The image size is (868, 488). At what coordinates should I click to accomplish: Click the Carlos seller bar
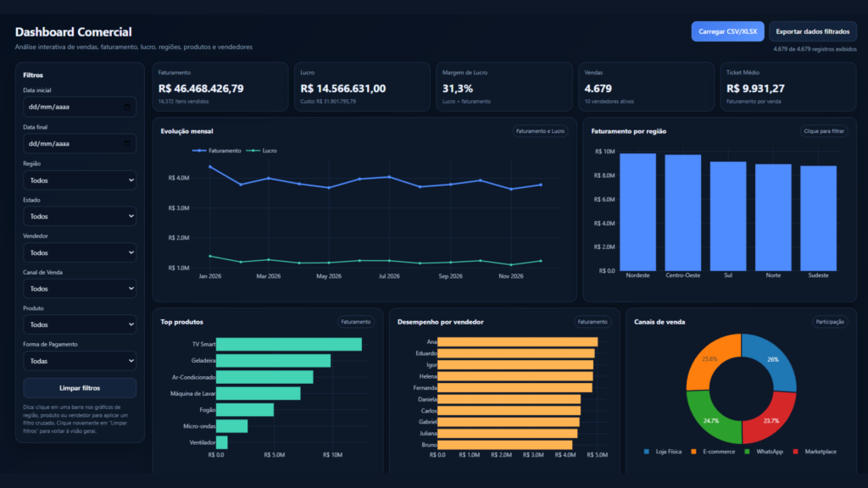tap(509, 411)
